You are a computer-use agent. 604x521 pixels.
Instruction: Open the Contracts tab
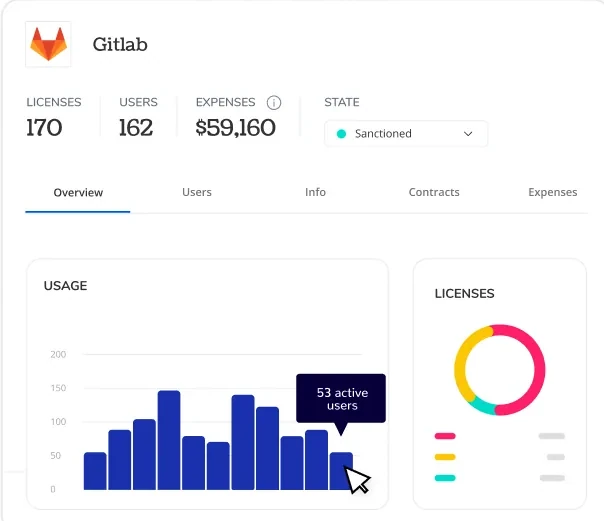coord(434,192)
